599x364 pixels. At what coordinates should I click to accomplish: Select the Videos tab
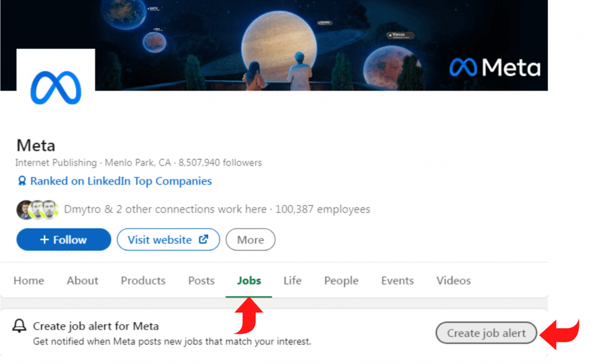pos(453,280)
